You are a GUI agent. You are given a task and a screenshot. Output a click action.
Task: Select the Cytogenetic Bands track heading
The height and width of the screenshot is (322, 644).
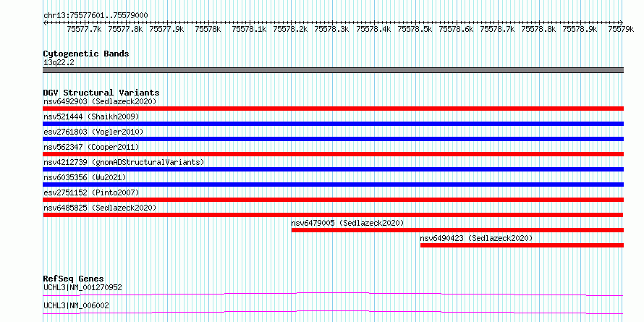86,54
